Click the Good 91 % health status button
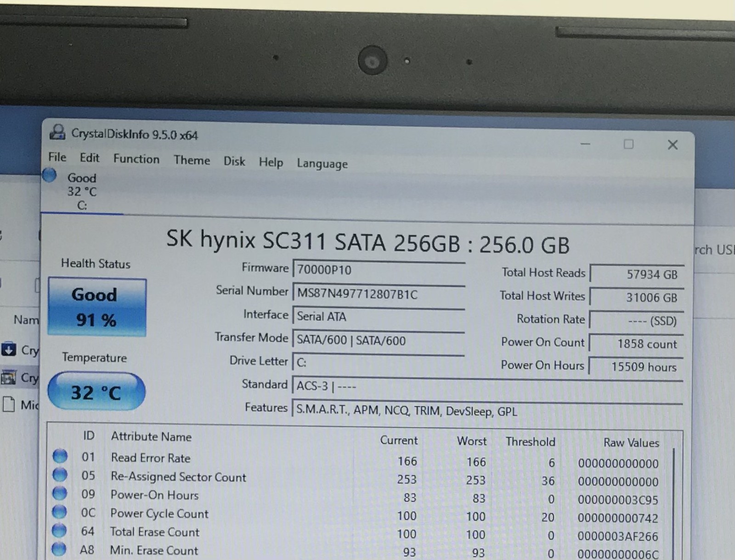Viewport: 735px width, 560px height. [x=97, y=307]
